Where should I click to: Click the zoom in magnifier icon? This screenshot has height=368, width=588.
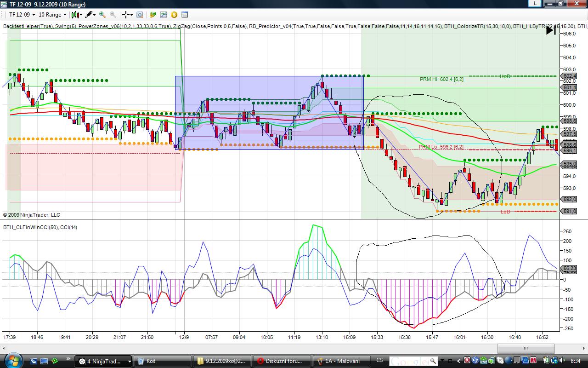click(x=102, y=15)
